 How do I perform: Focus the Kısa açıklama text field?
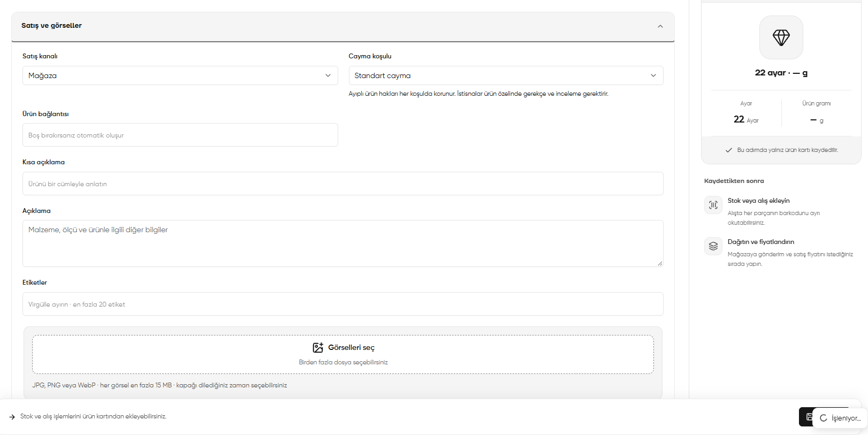(x=342, y=184)
